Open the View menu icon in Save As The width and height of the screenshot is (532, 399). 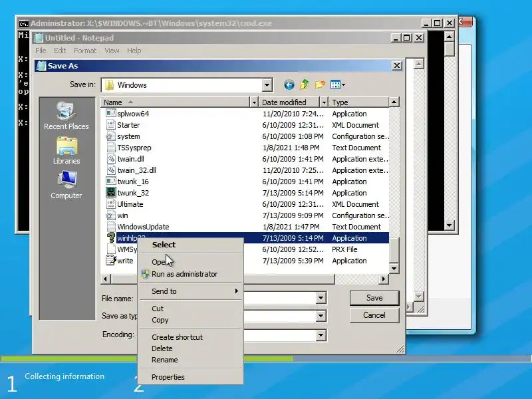coord(335,84)
